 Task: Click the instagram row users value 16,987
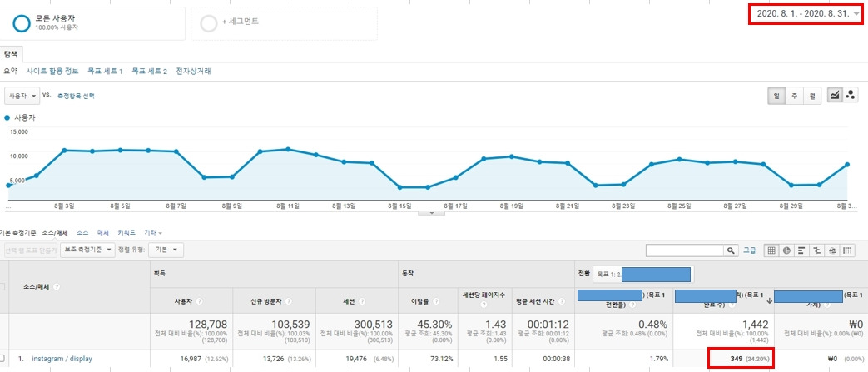(x=189, y=359)
